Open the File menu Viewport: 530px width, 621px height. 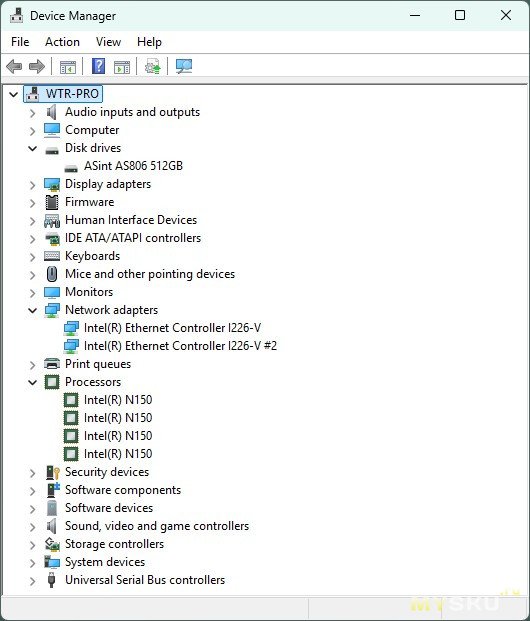point(20,42)
